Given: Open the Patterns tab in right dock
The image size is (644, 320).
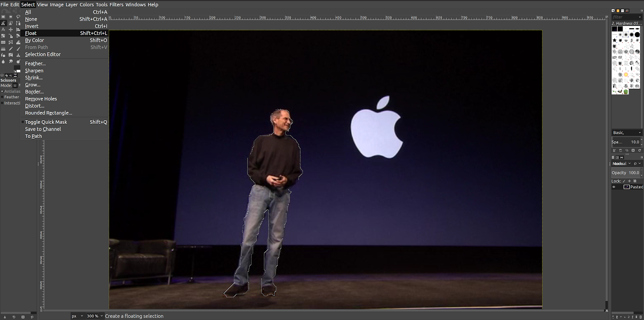Looking at the screenshot, I should pyautogui.click(x=618, y=10).
